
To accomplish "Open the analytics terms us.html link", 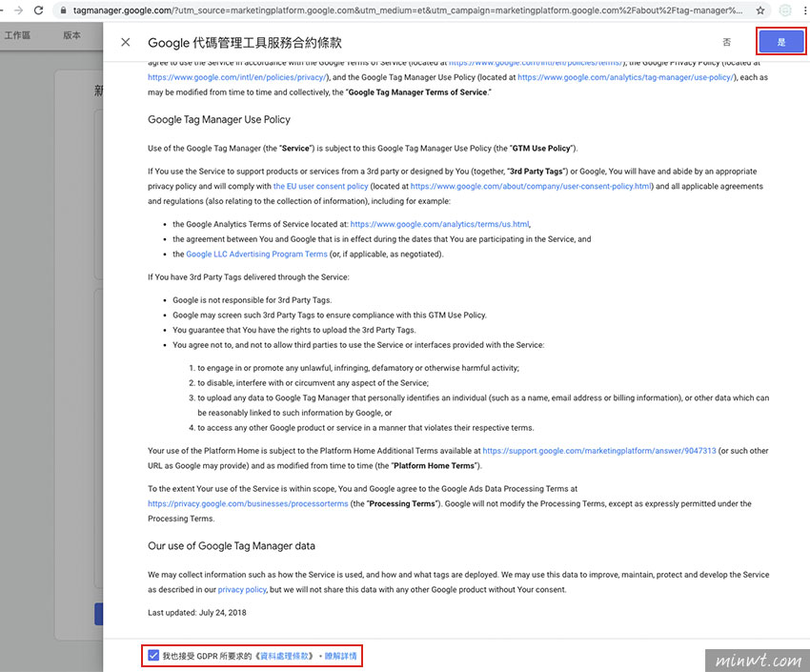I will [439, 224].
